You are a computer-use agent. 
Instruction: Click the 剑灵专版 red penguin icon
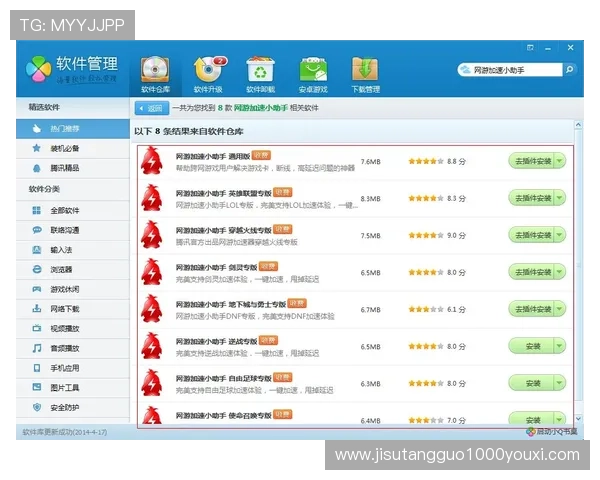pos(152,272)
